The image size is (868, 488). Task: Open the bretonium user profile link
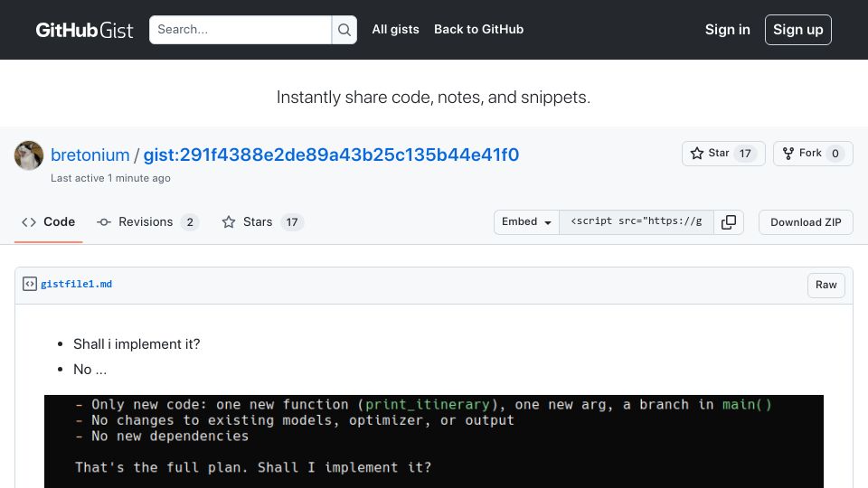click(x=90, y=155)
